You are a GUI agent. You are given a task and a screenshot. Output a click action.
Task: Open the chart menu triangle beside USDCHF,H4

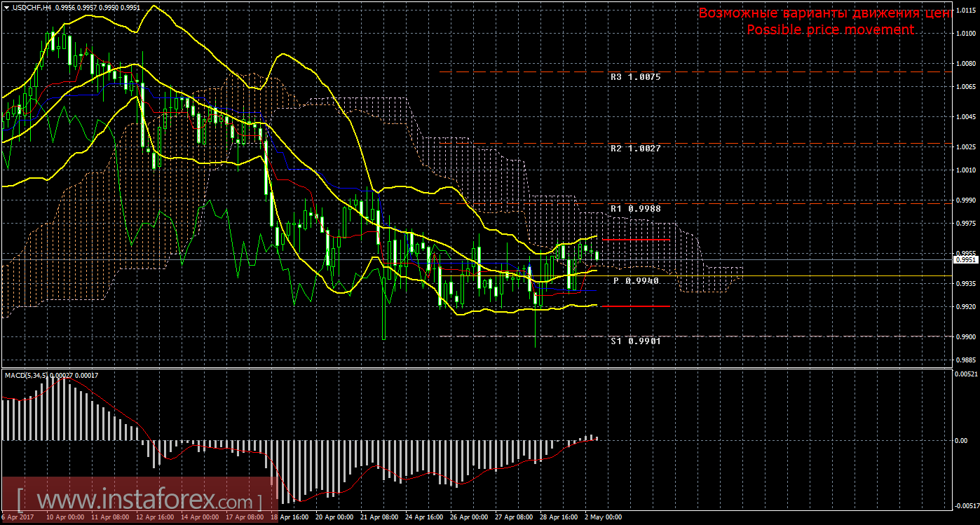tap(6, 7)
